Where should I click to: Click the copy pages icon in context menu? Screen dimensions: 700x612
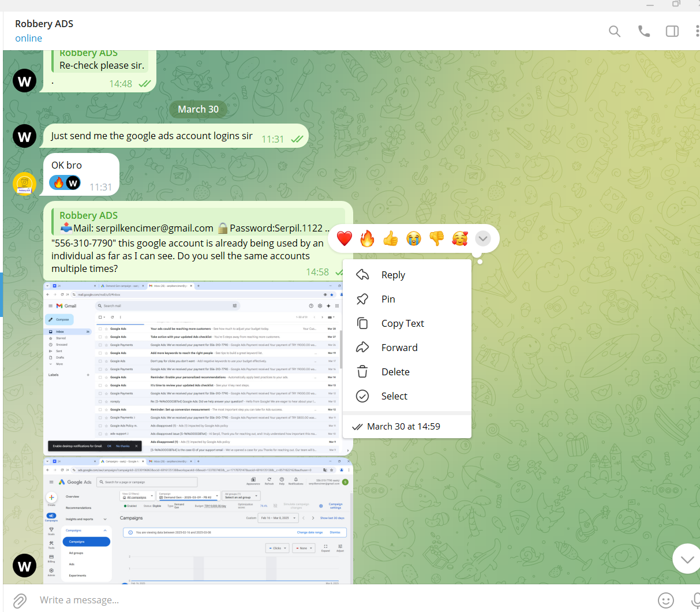coord(362,323)
